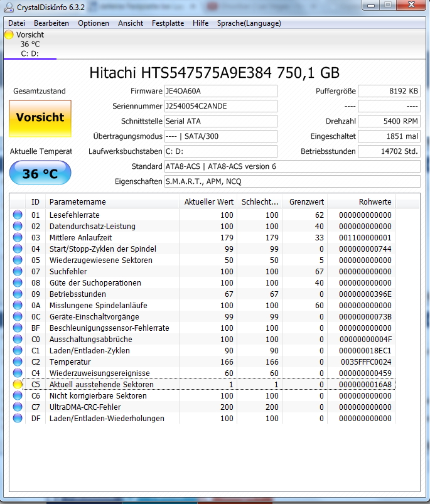Click blue icon for Betriebsstunden attribute row
430x504 pixels.
pos(18,294)
